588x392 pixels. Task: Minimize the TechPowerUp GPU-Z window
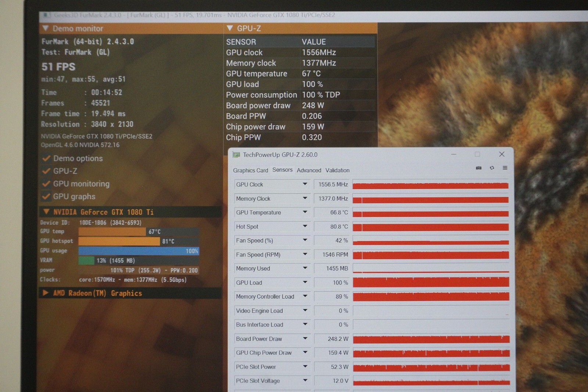(454, 154)
